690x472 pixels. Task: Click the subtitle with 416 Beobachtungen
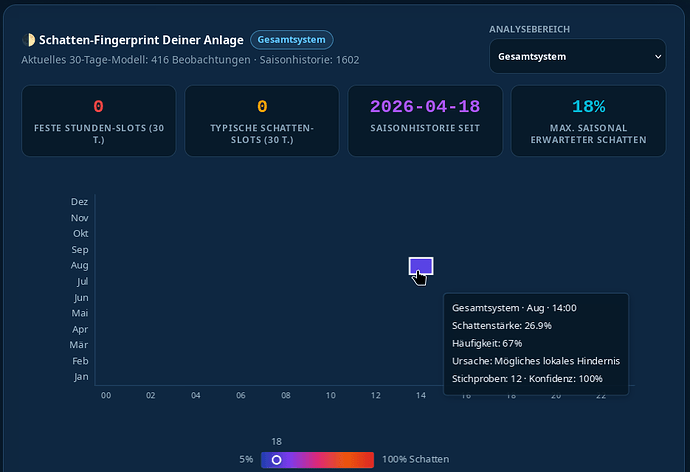click(190, 60)
